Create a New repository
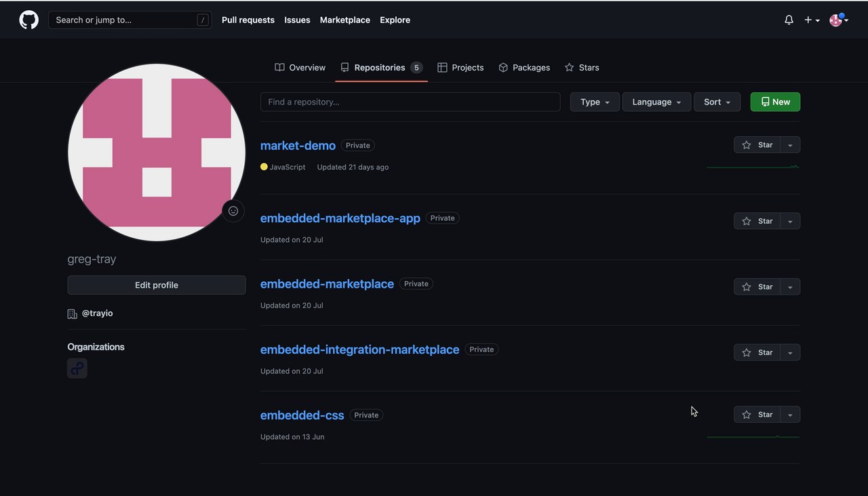The image size is (868, 496). [x=775, y=102]
